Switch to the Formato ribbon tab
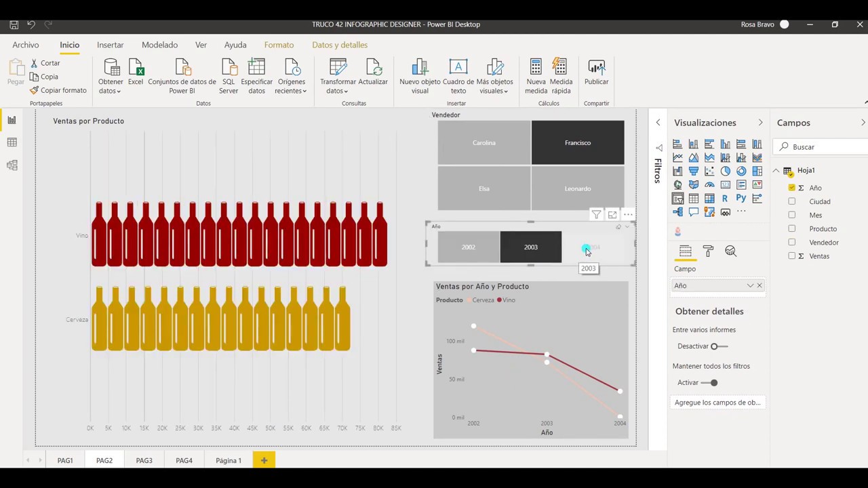868x488 pixels. (x=279, y=45)
